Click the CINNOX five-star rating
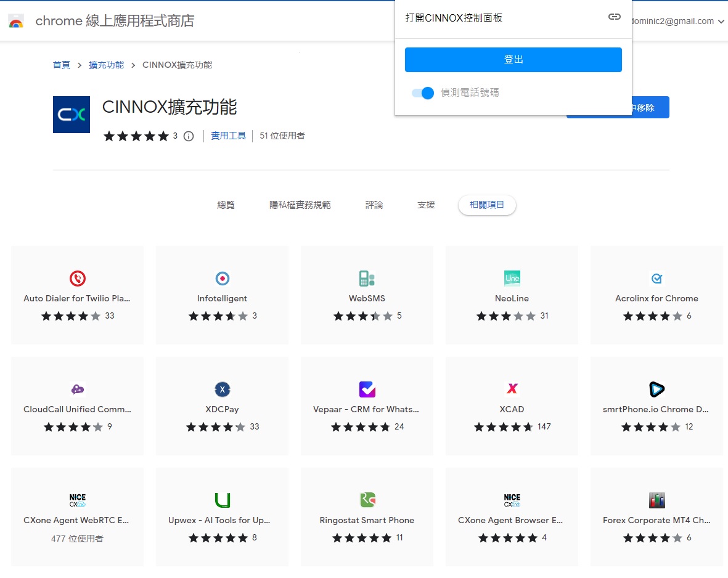 coord(136,136)
